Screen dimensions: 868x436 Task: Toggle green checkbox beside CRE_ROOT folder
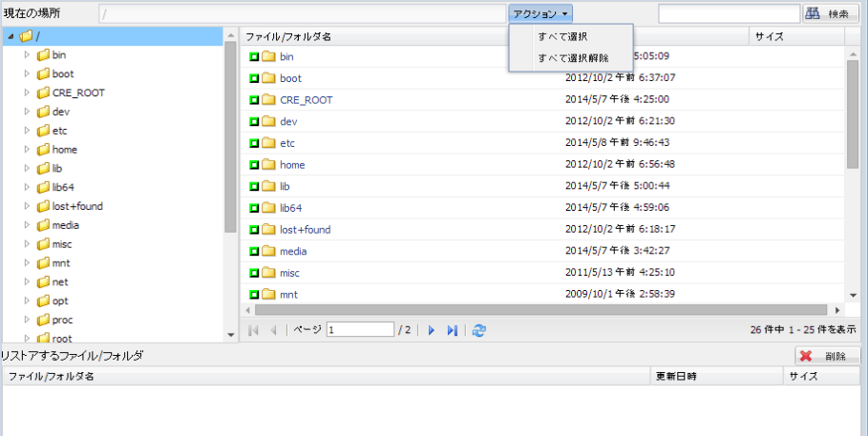(x=254, y=99)
